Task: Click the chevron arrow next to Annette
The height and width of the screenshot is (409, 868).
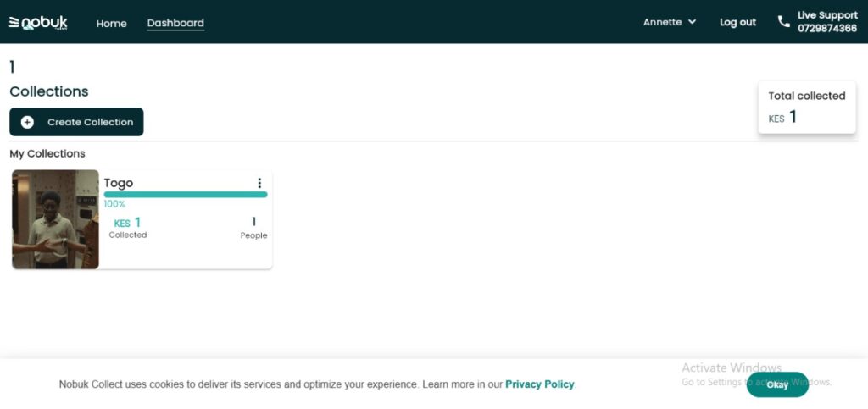Action: pos(693,22)
